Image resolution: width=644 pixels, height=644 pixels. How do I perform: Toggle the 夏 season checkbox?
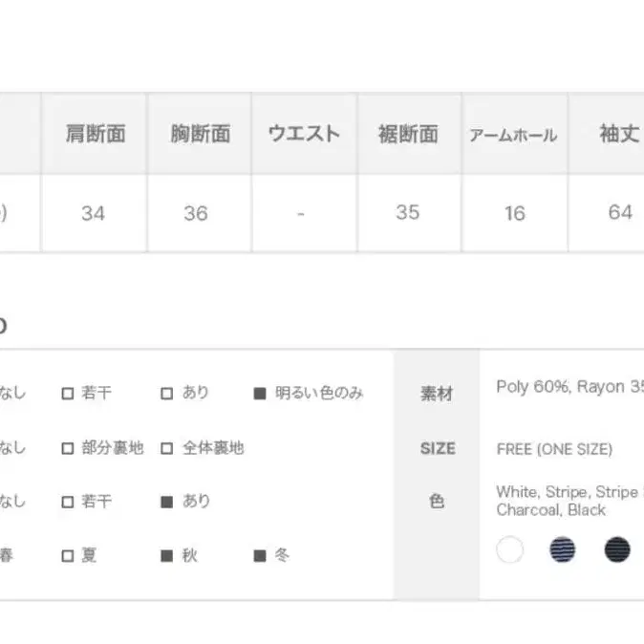(68, 556)
